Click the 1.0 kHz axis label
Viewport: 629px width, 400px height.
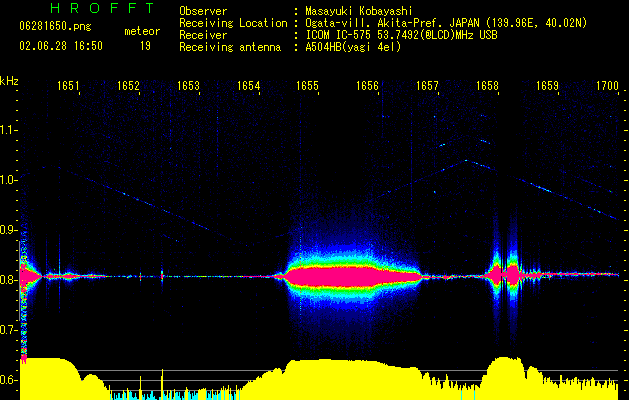pyautogui.click(x=8, y=180)
